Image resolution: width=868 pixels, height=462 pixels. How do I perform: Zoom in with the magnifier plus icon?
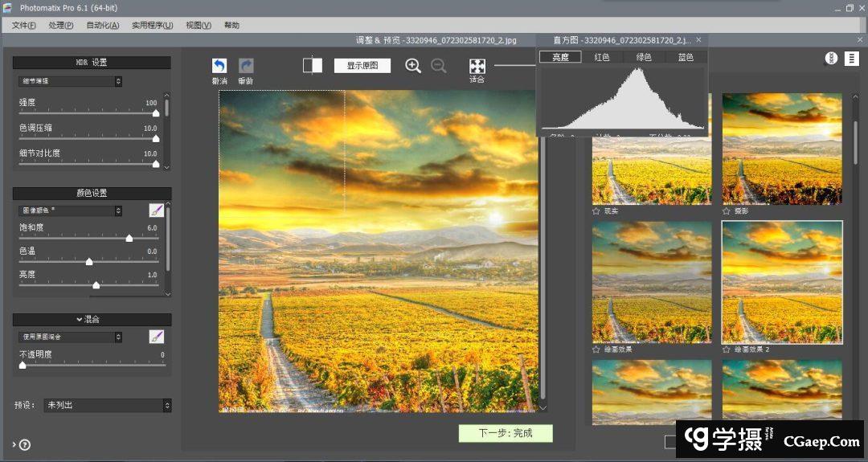coord(413,66)
